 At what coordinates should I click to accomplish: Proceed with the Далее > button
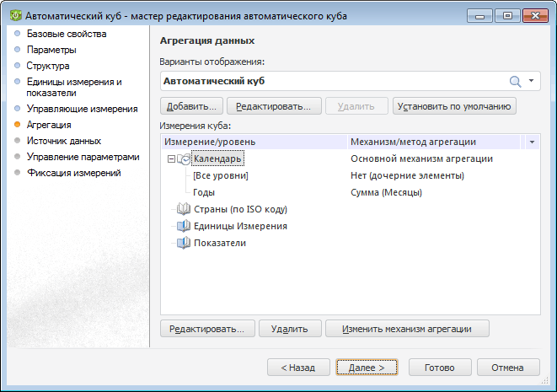pos(367,368)
